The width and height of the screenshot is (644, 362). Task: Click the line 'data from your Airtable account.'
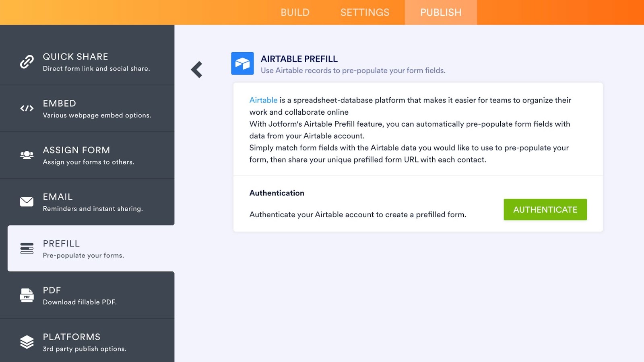point(307,136)
